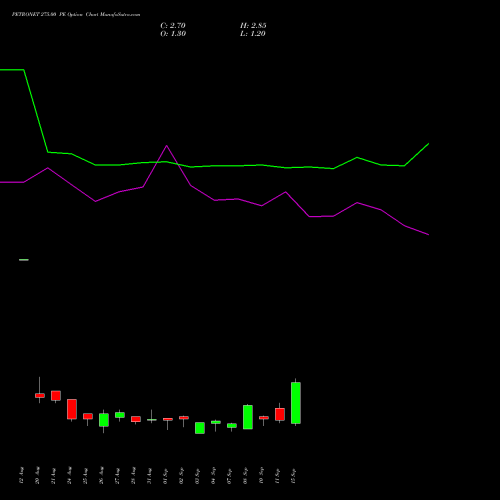
Task: Click the 02 Sep date label
Action: click(181, 475)
